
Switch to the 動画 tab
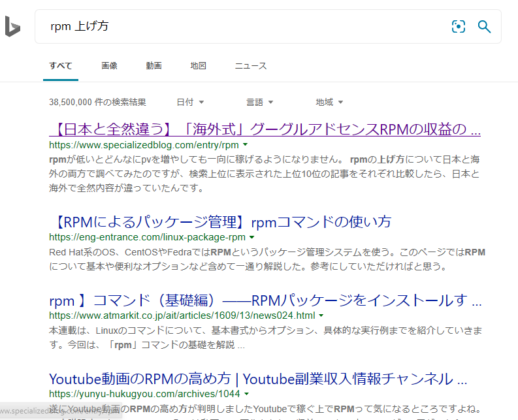[x=154, y=66]
